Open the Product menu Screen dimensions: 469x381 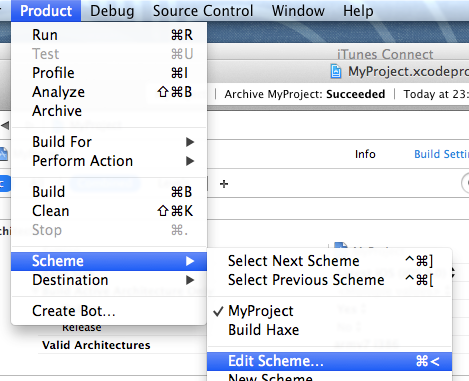pos(46,11)
